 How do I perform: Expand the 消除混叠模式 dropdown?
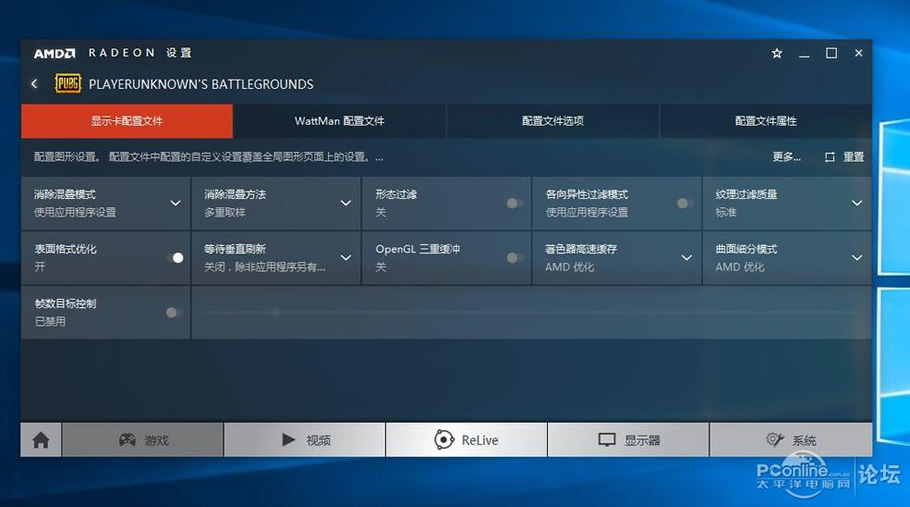point(175,203)
